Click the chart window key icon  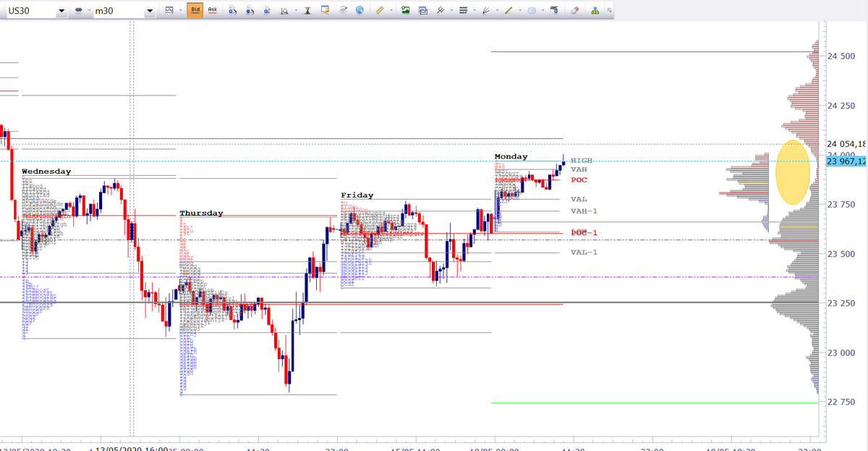[x=325, y=11]
